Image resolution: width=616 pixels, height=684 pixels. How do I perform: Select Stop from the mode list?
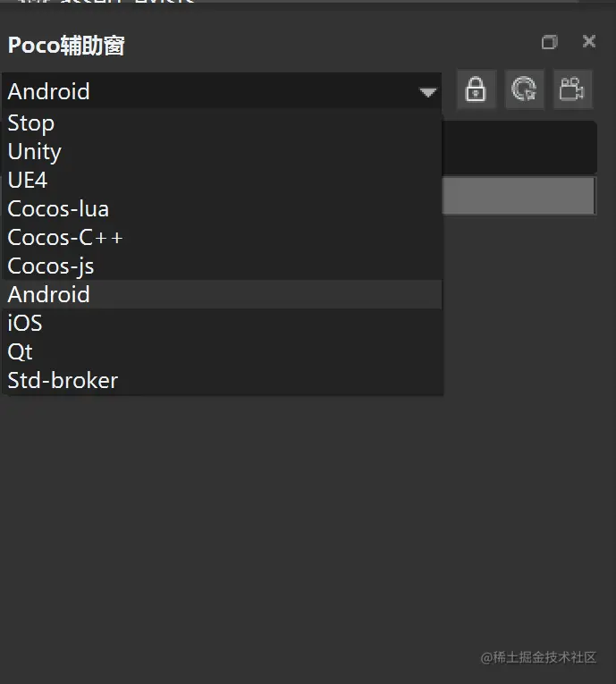pos(31,123)
